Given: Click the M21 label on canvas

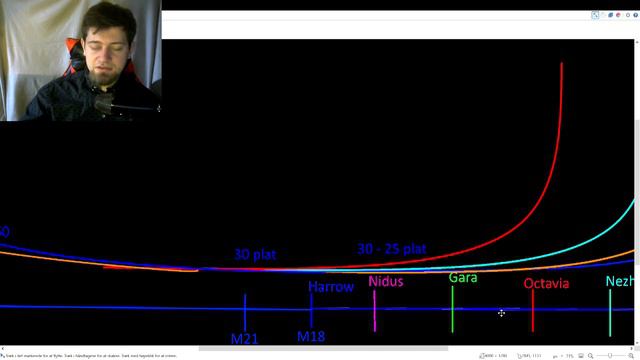Looking at the screenshot, I should point(244,339).
